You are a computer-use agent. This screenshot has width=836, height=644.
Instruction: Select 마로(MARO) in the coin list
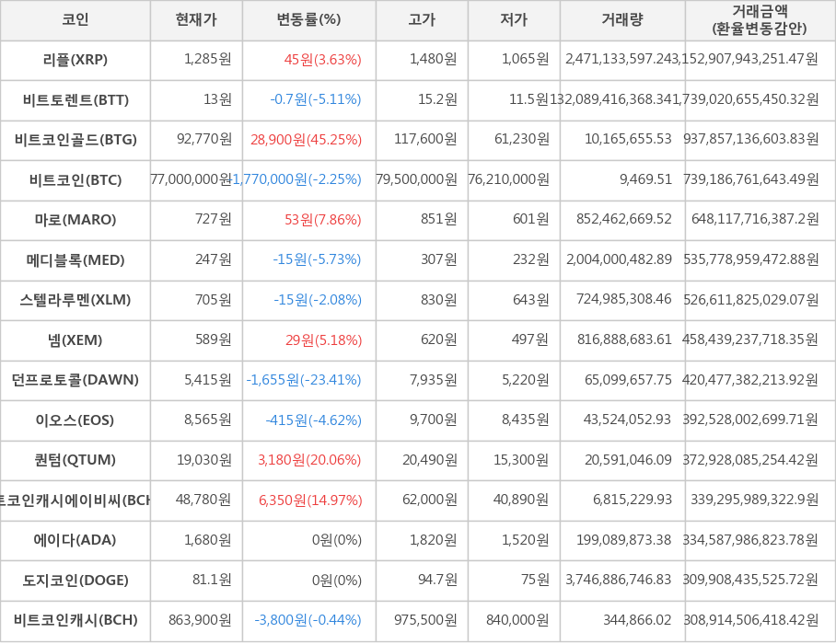75,219
